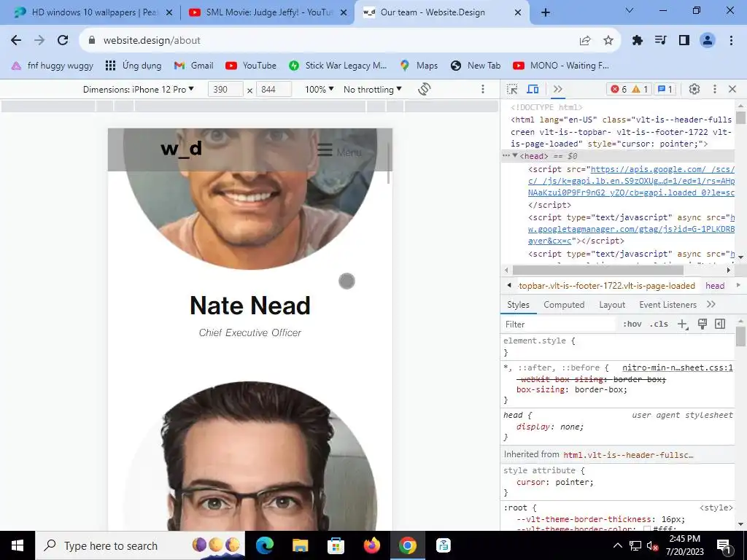Open the Gmail bookmark
The height and width of the screenshot is (560, 747).
coord(193,66)
